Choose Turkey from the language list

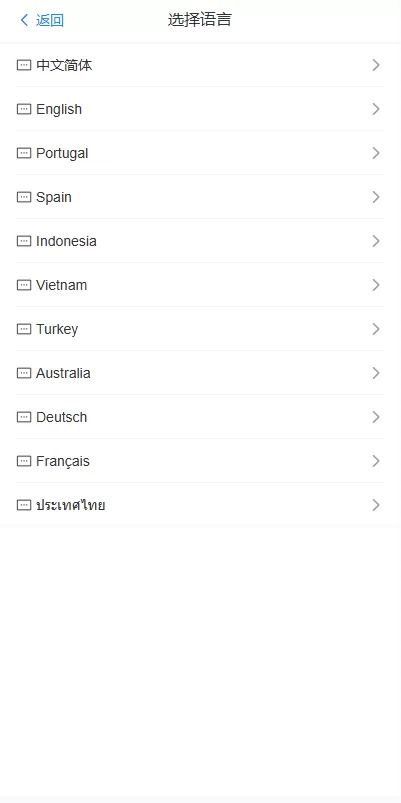[x=200, y=329]
